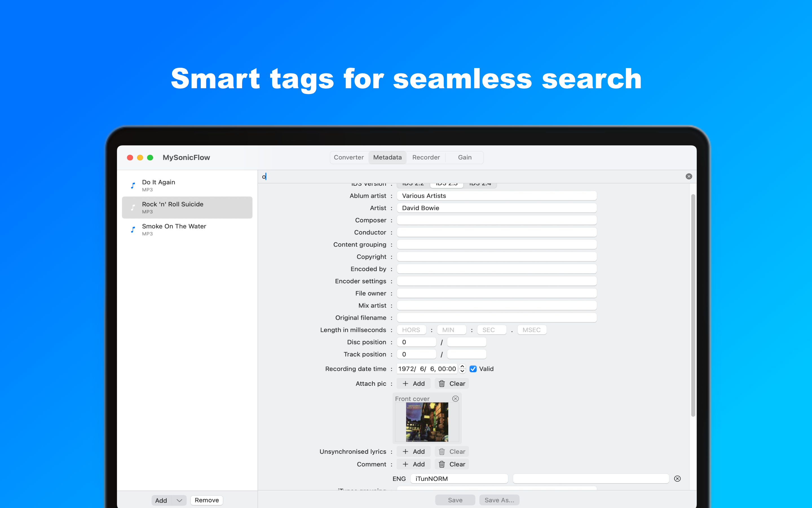This screenshot has width=812, height=508.
Task: Click the Recording date time field
Action: point(427,369)
